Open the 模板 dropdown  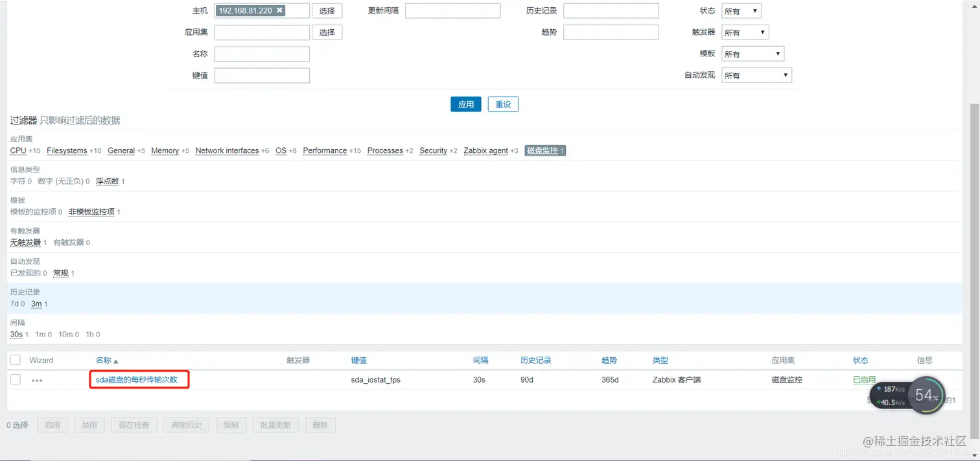[x=753, y=54]
